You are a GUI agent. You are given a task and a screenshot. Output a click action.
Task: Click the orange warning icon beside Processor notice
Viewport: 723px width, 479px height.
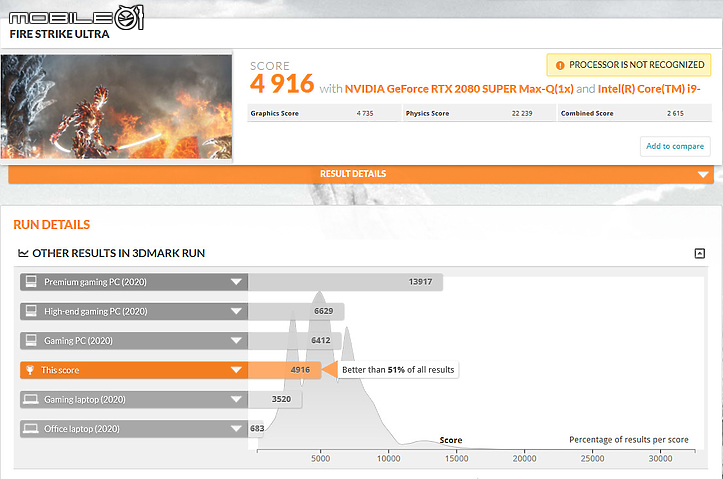pyautogui.click(x=560, y=65)
